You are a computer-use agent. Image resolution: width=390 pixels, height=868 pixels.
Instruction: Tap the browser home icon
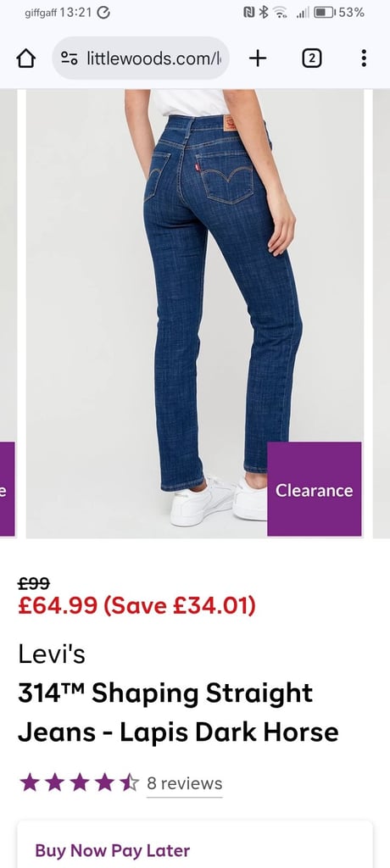26,58
